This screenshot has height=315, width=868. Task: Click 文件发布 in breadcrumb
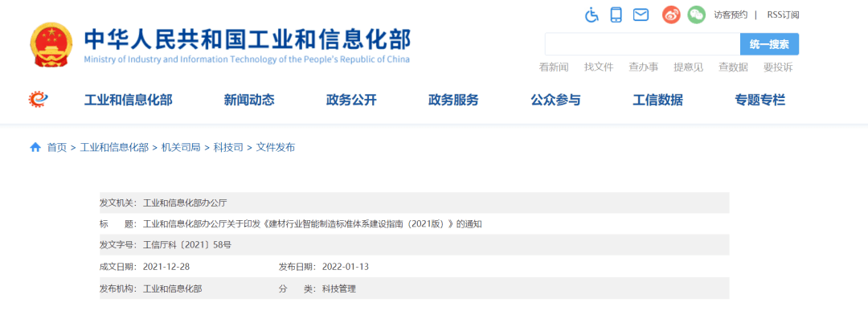(x=276, y=147)
